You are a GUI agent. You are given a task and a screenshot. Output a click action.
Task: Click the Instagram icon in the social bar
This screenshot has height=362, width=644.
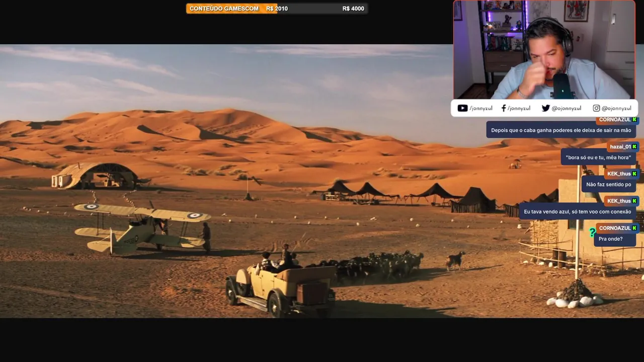click(x=596, y=108)
